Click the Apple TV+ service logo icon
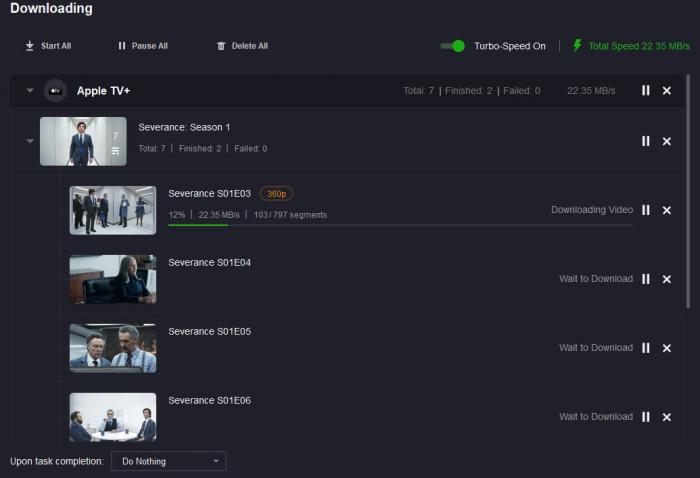The width and height of the screenshot is (700, 478). coord(55,91)
